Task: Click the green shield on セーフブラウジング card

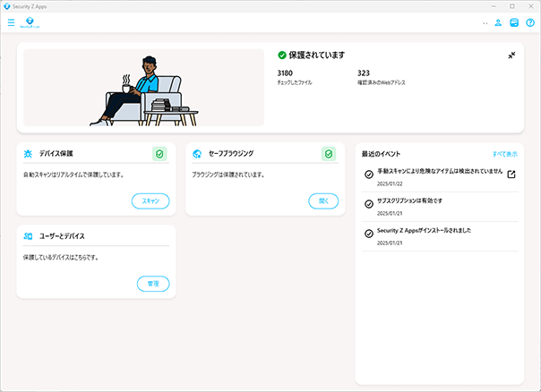Action: [328, 154]
